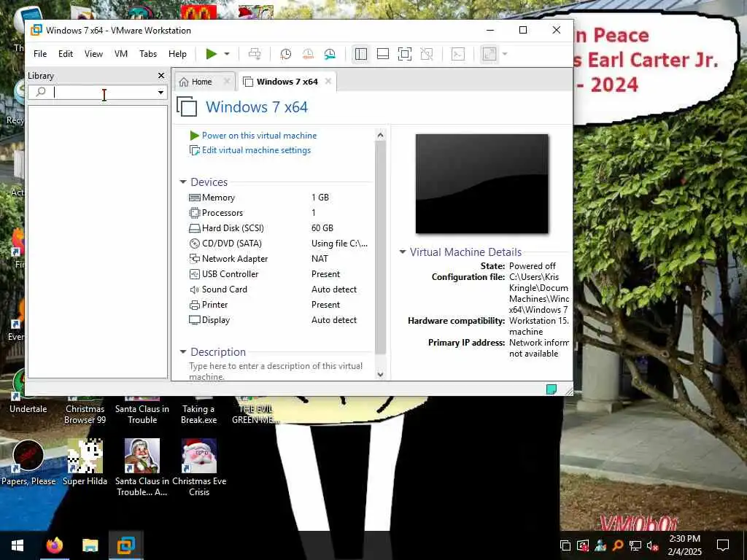This screenshot has width=747, height=560.
Task: Enter full screen mode icon
Action: (x=405, y=54)
